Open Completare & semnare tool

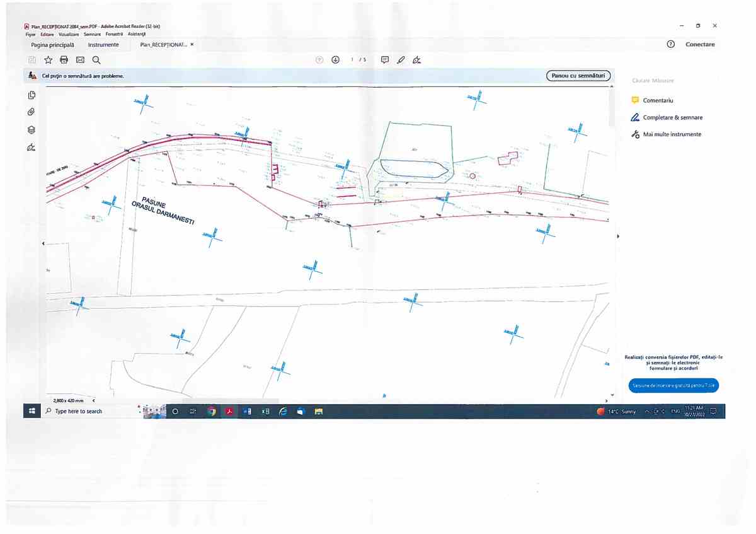pyautogui.click(x=672, y=117)
